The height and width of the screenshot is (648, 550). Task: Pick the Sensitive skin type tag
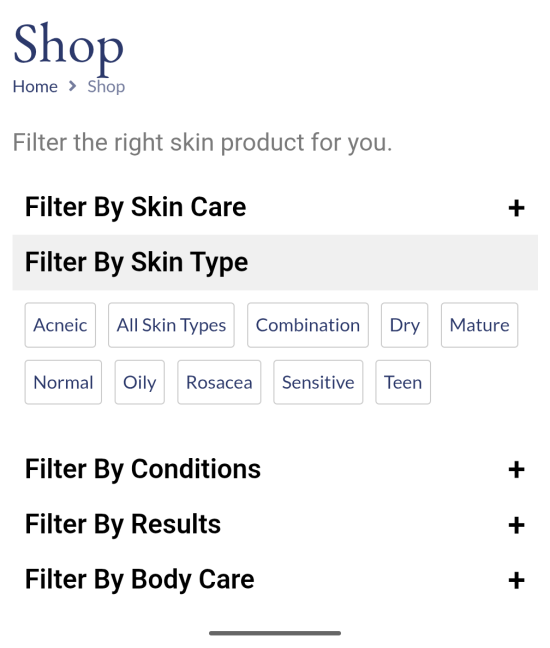tap(318, 382)
